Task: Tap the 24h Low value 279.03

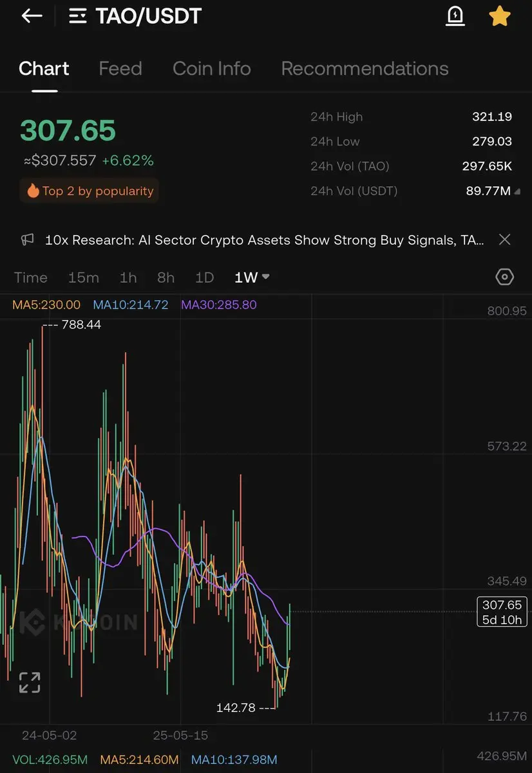Action: pyautogui.click(x=491, y=141)
